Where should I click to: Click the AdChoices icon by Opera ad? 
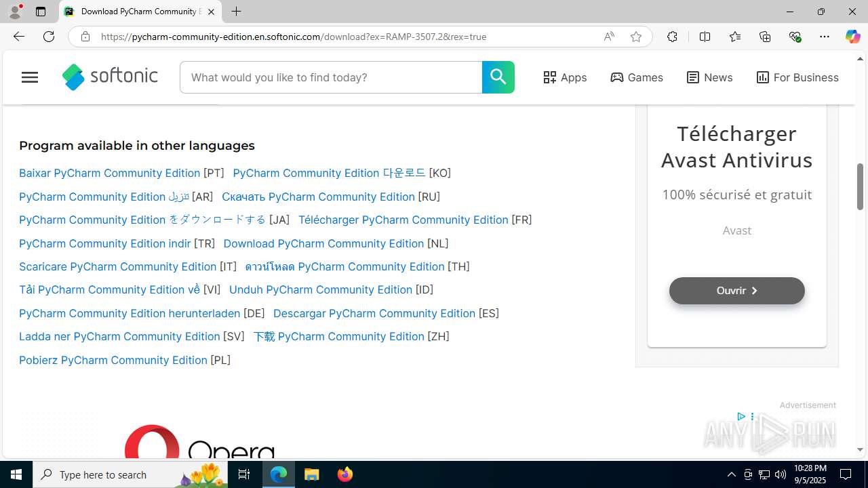click(741, 416)
